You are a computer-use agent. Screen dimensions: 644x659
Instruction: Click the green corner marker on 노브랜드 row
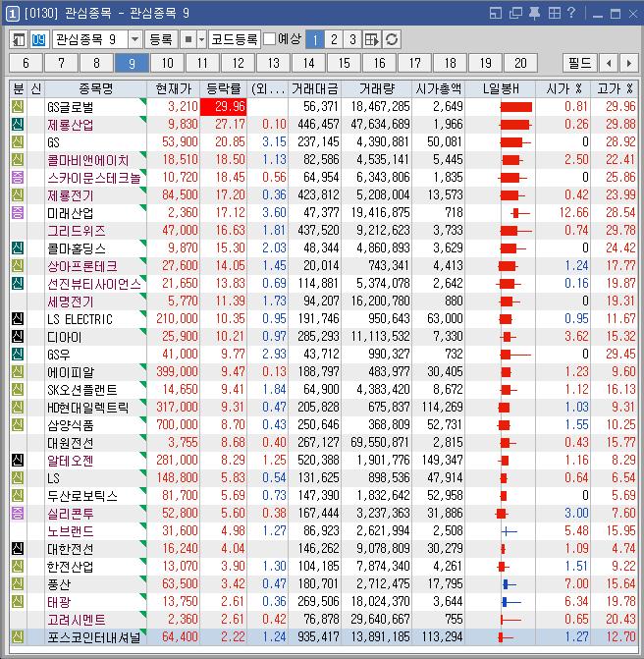pos(143,524)
